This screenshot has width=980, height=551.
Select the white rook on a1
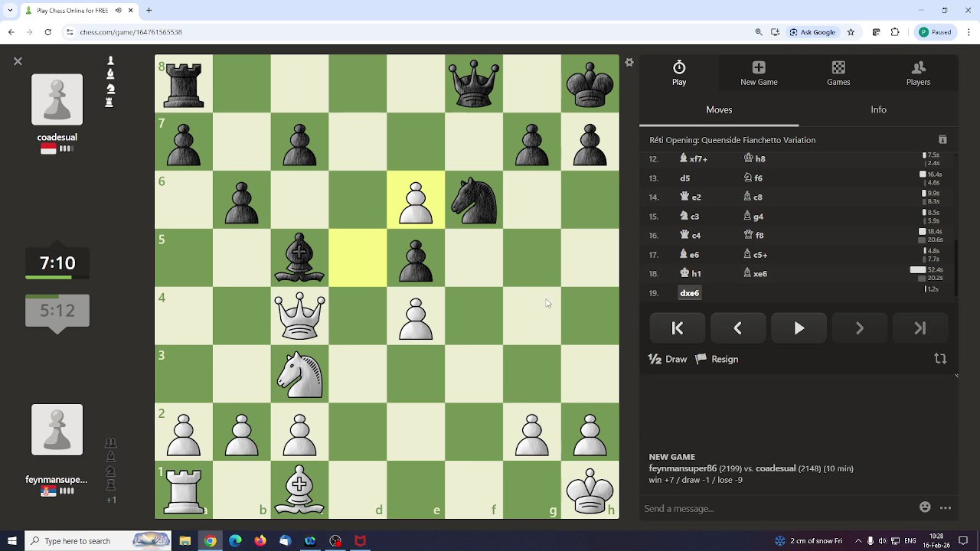184,490
